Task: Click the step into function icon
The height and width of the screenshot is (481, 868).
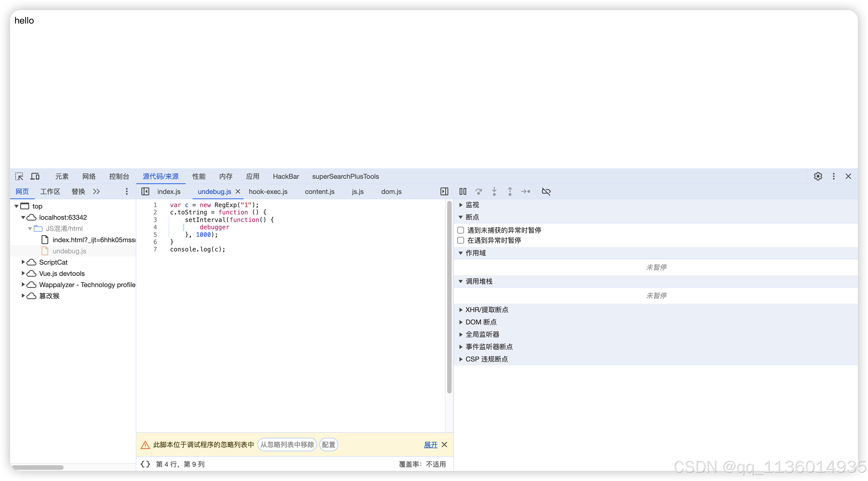Action: click(x=494, y=191)
